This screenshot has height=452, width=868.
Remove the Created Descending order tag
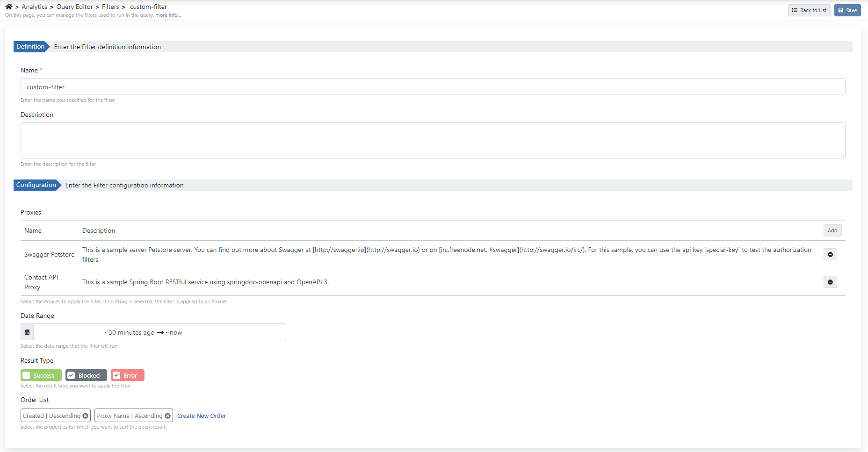click(x=86, y=416)
